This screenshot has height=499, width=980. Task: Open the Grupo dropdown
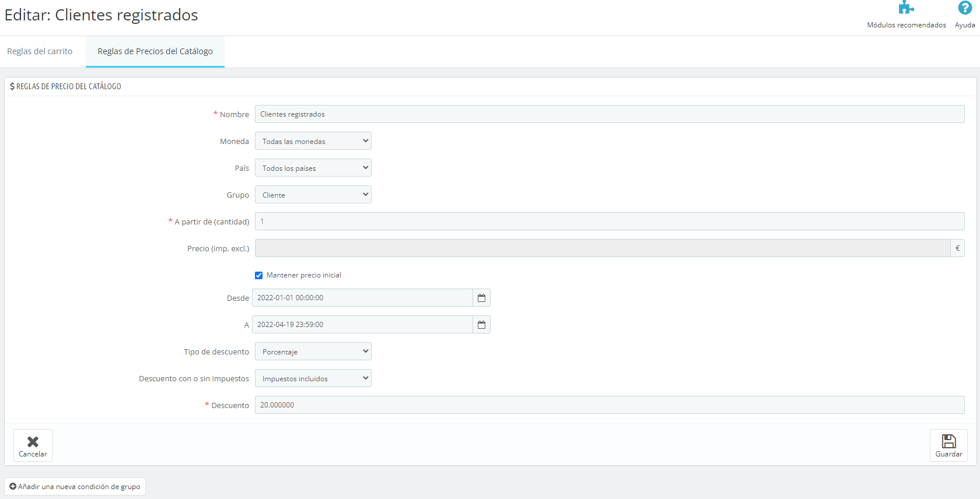pyautogui.click(x=313, y=195)
